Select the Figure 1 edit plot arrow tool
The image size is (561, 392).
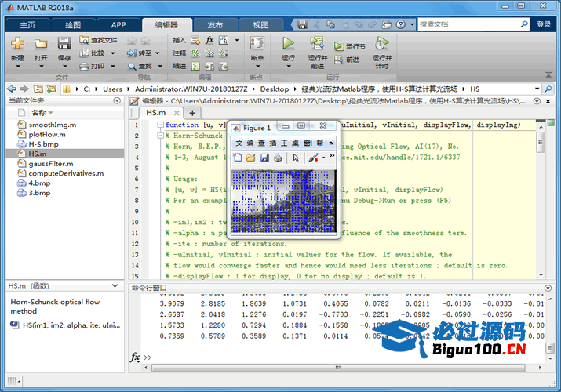(296, 158)
